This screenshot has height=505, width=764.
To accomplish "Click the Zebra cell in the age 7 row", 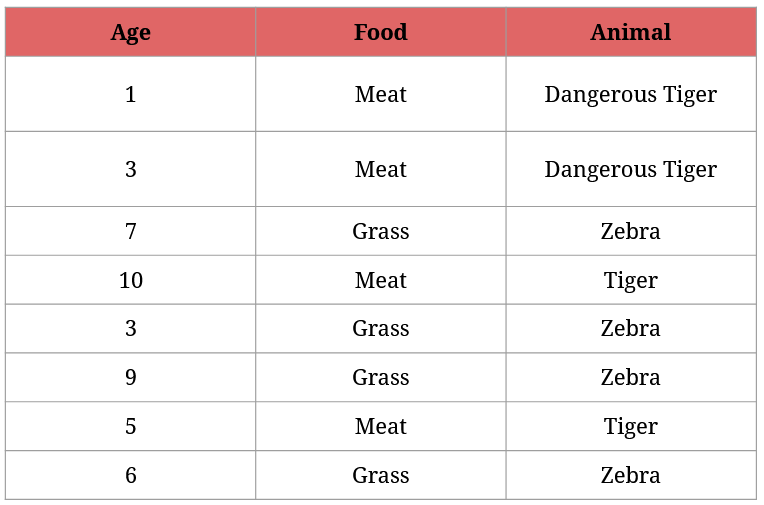I will (630, 231).
